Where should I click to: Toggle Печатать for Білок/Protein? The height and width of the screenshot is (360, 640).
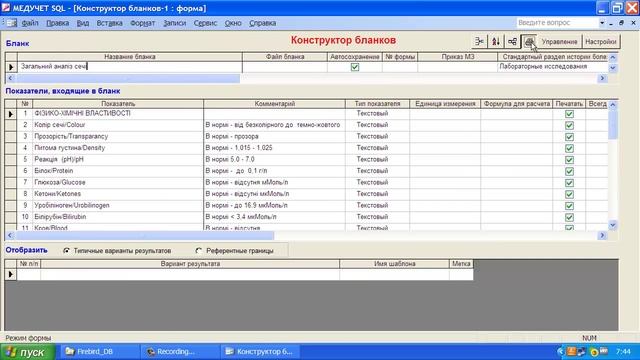coord(569,171)
